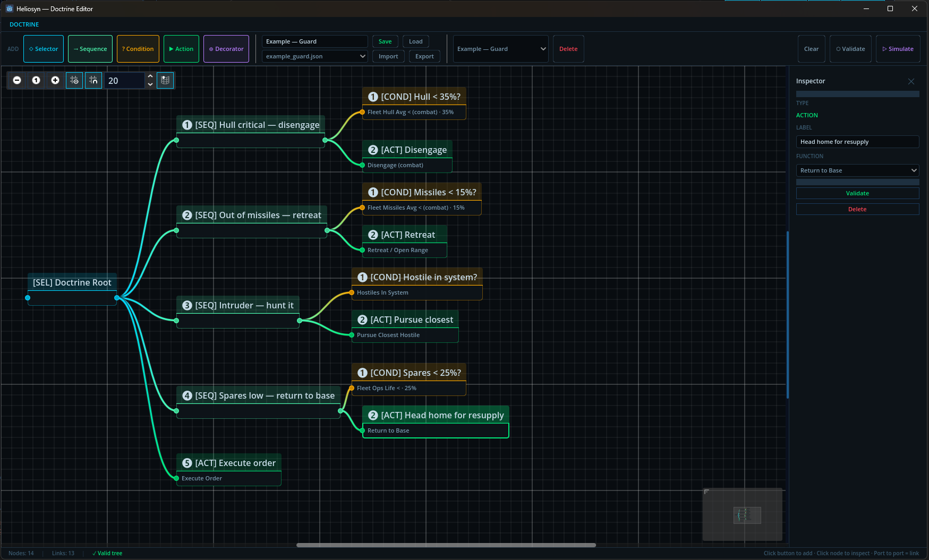Add a Condition node
Screen dimensions: 929x560
click(138, 49)
